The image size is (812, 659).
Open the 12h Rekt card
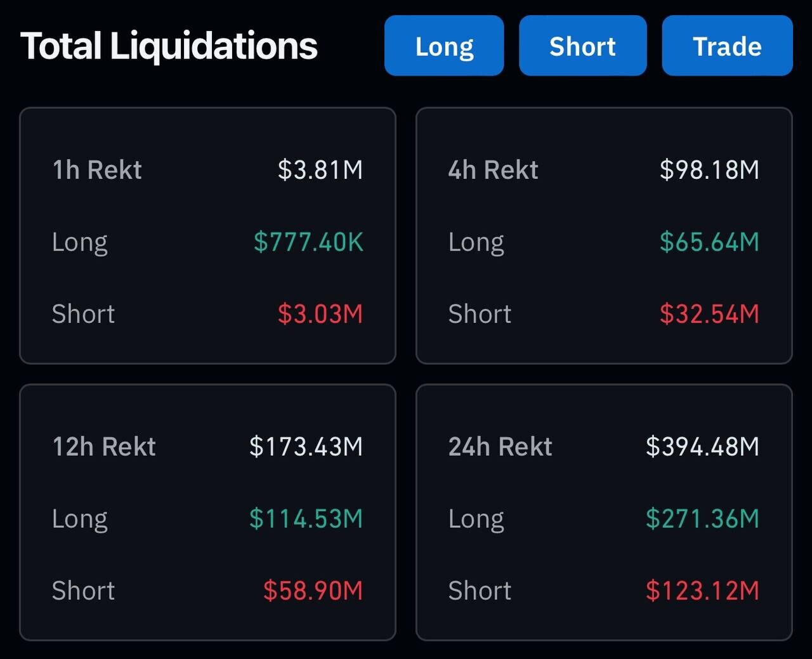pos(207,512)
